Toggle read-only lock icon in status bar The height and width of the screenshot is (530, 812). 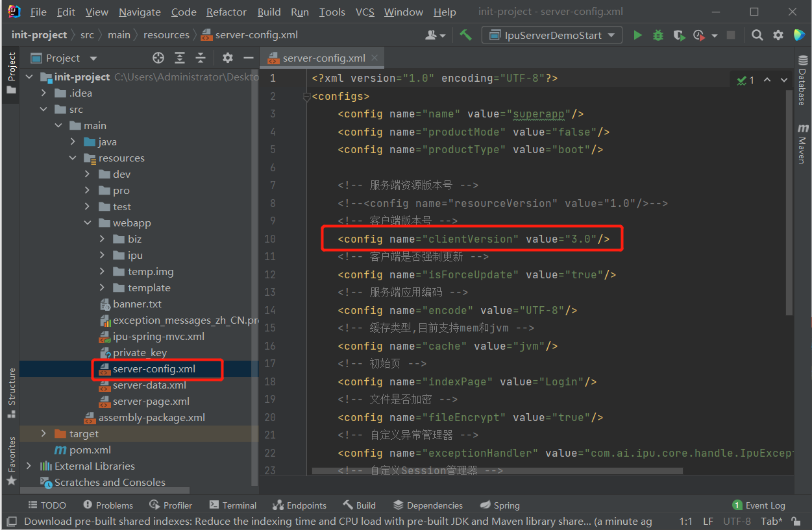(x=795, y=521)
